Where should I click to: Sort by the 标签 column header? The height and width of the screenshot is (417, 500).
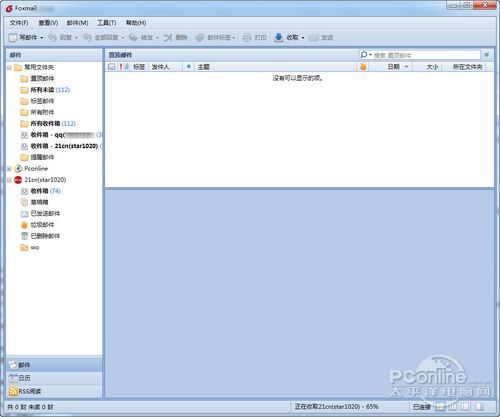[x=139, y=67]
